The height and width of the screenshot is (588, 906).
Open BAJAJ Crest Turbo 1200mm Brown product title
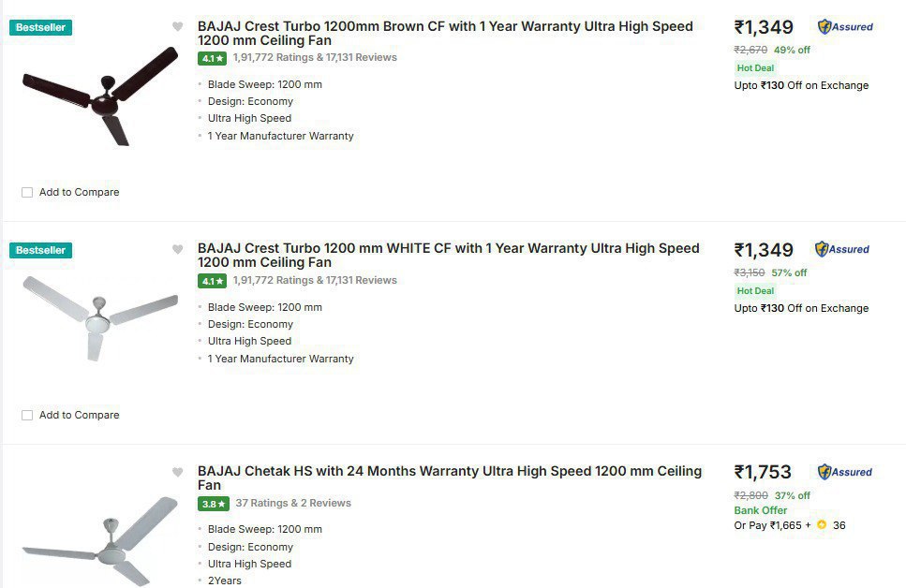pyautogui.click(x=445, y=34)
